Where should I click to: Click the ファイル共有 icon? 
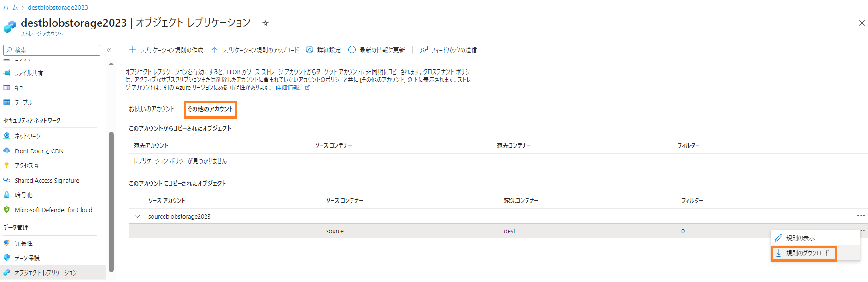[x=7, y=73]
